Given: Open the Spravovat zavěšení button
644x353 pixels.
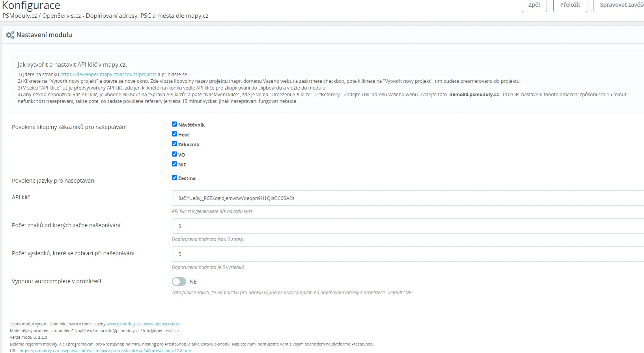Looking at the screenshot, I should pos(619,5).
